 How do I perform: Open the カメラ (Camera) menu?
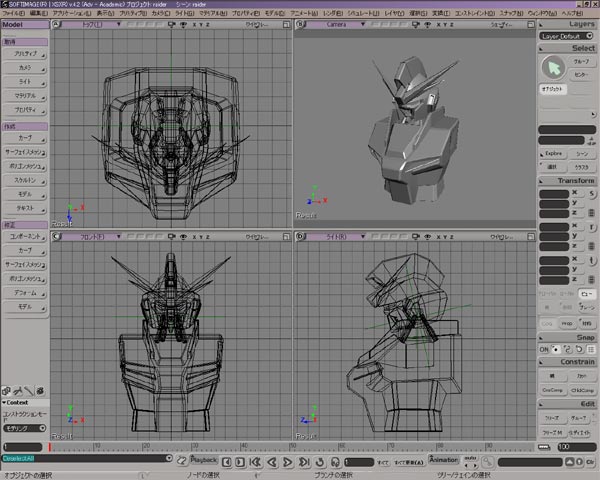tap(161, 13)
